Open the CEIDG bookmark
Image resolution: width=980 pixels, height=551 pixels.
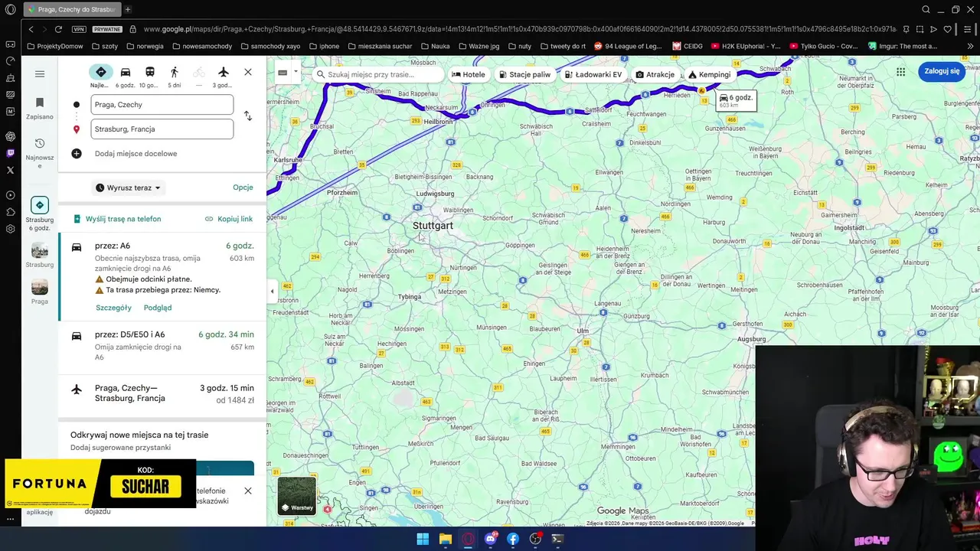pyautogui.click(x=688, y=46)
